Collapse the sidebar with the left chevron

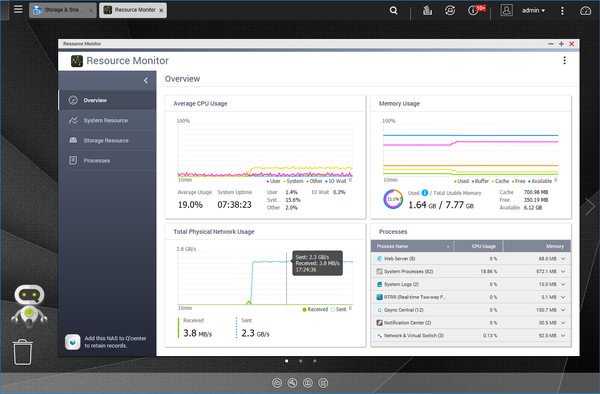tap(146, 80)
